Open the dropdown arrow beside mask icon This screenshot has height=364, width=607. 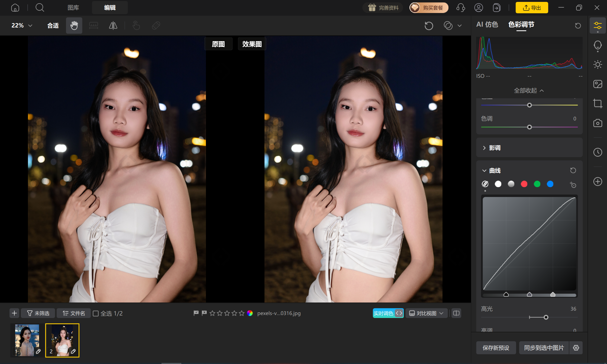pos(460,26)
